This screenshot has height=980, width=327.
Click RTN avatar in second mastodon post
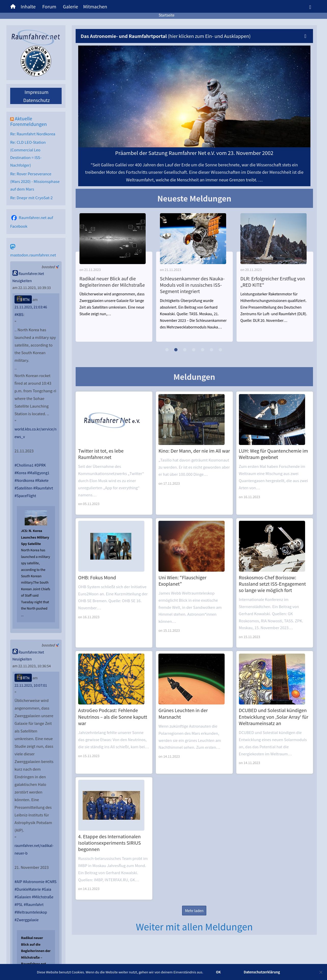coord(19,678)
